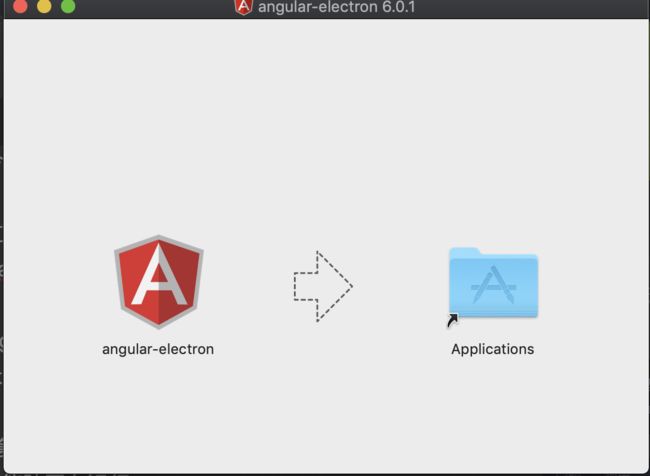
Task: Click empty background area below the labels
Action: click(x=325, y=415)
